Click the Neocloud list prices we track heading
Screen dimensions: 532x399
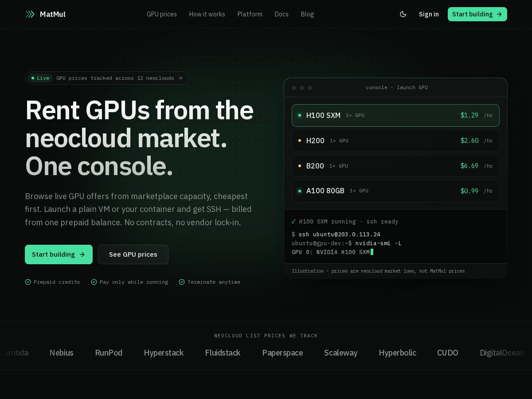click(x=266, y=336)
